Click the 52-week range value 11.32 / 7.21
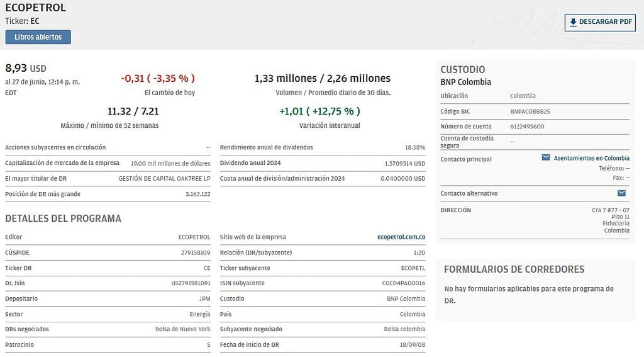Screen dimensions: 644x357 point(133,111)
